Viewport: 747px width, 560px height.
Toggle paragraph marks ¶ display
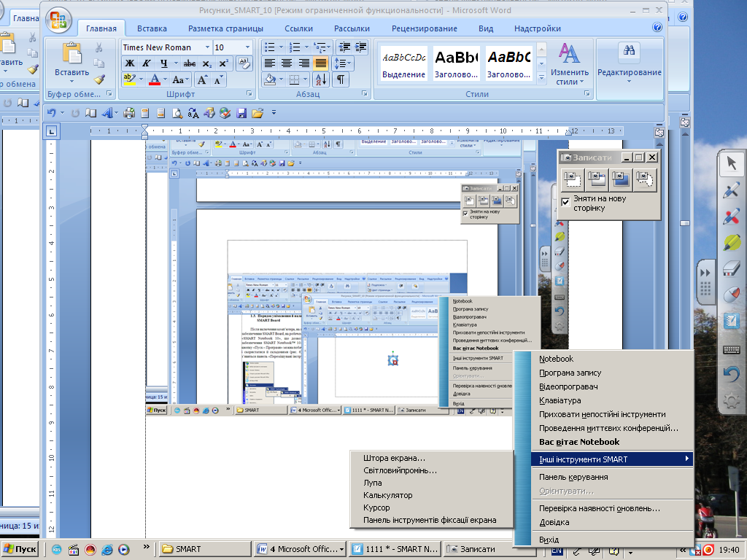tap(340, 79)
